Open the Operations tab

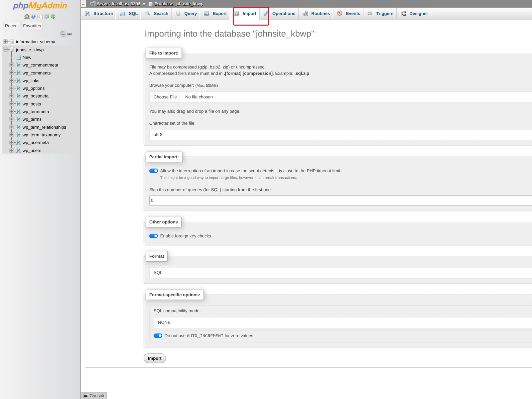click(280, 14)
